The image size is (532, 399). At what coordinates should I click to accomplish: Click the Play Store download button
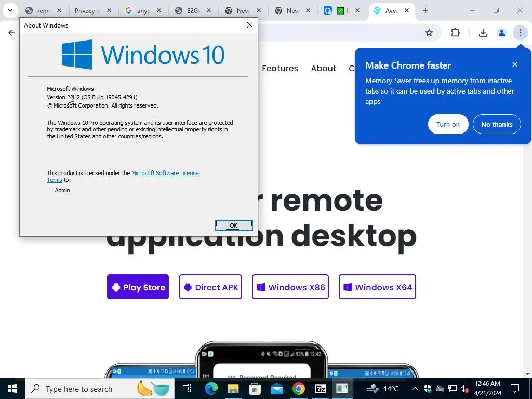138,287
